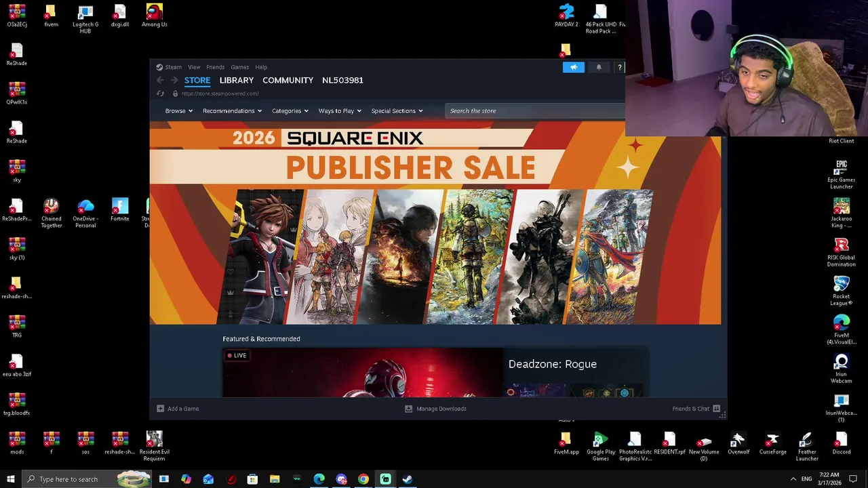Select the dxgi.dll file on desktop
868x488 pixels.
(x=120, y=16)
